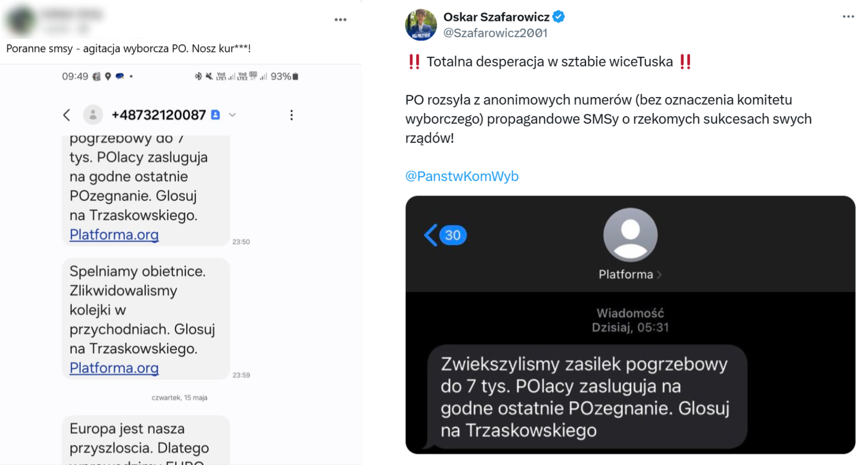Open the kebab menu in the SMS conversation
This screenshot has height=465, width=868.
click(291, 115)
